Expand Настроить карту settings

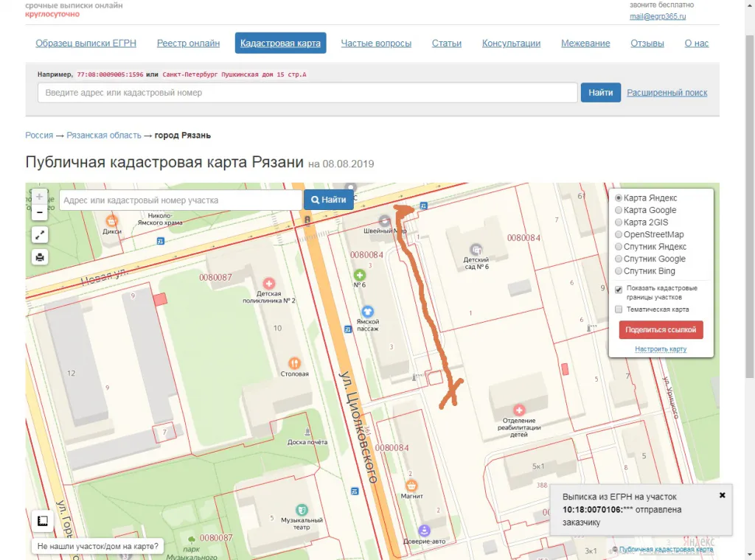tap(661, 349)
